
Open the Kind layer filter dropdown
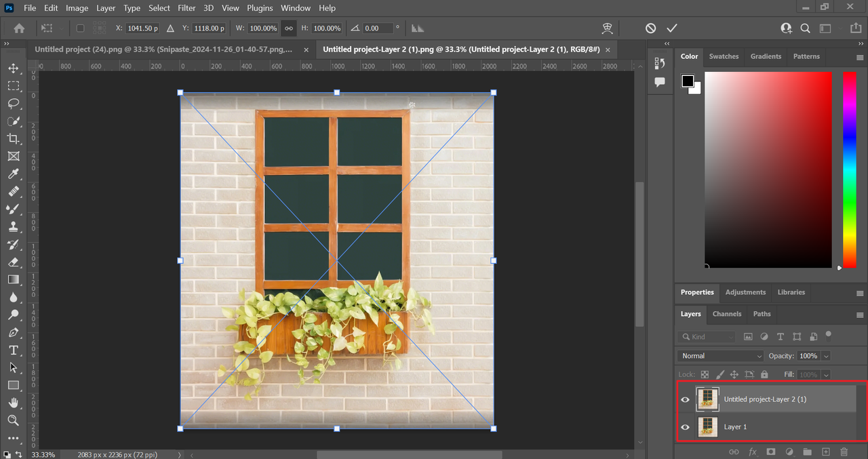click(x=708, y=336)
